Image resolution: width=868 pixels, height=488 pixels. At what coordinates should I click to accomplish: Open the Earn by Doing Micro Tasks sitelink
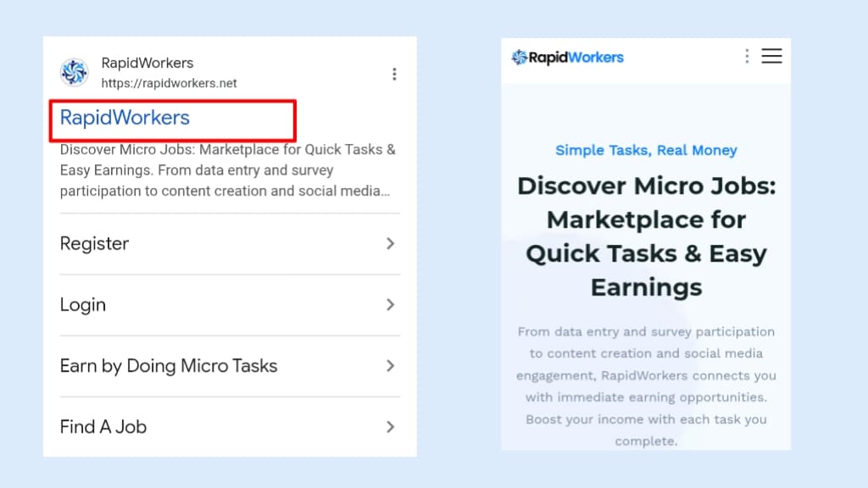click(169, 366)
